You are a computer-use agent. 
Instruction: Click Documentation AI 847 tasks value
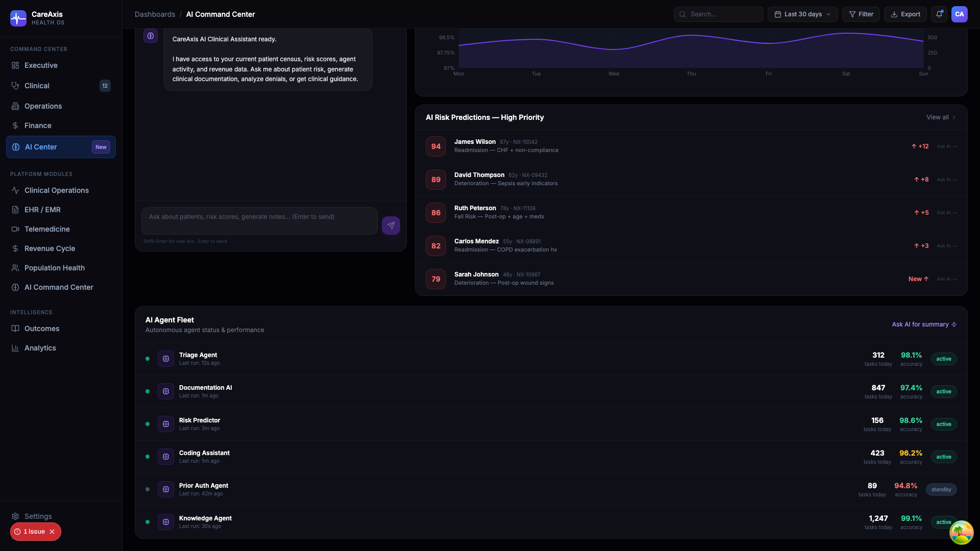point(878,388)
